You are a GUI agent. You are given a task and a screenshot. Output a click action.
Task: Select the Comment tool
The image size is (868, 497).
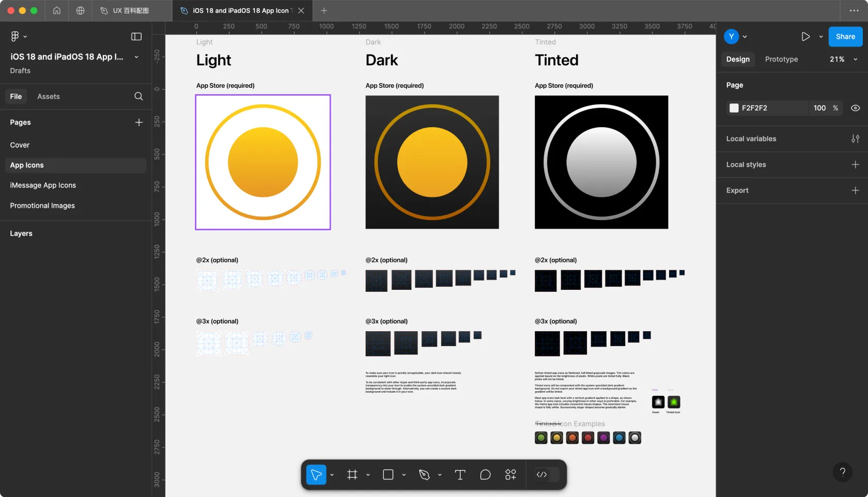click(x=485, y=475)
